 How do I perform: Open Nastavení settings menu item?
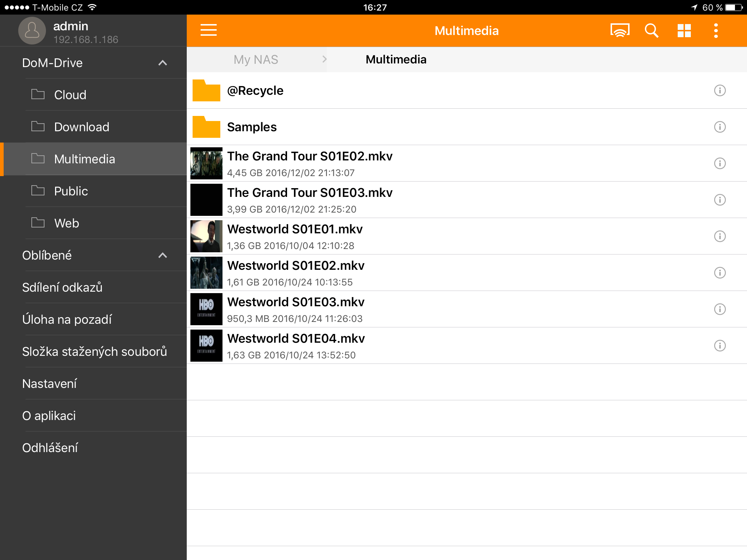(50, 384)
